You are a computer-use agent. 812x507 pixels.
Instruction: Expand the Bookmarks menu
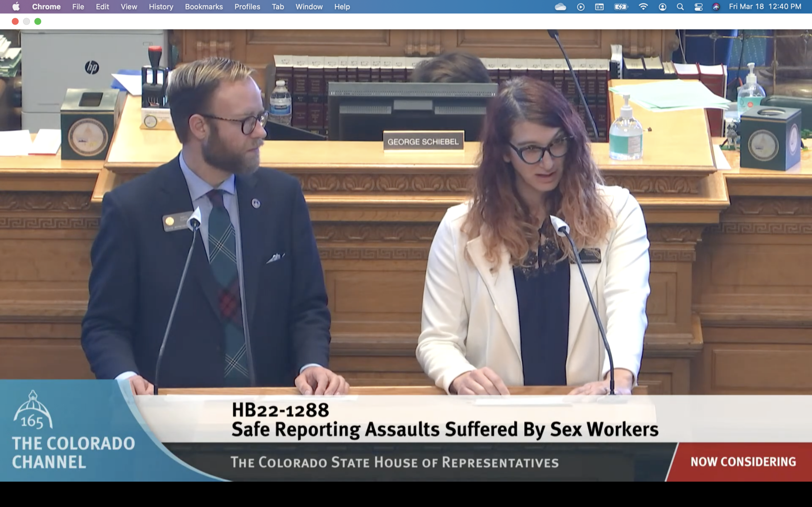[204, 7]
